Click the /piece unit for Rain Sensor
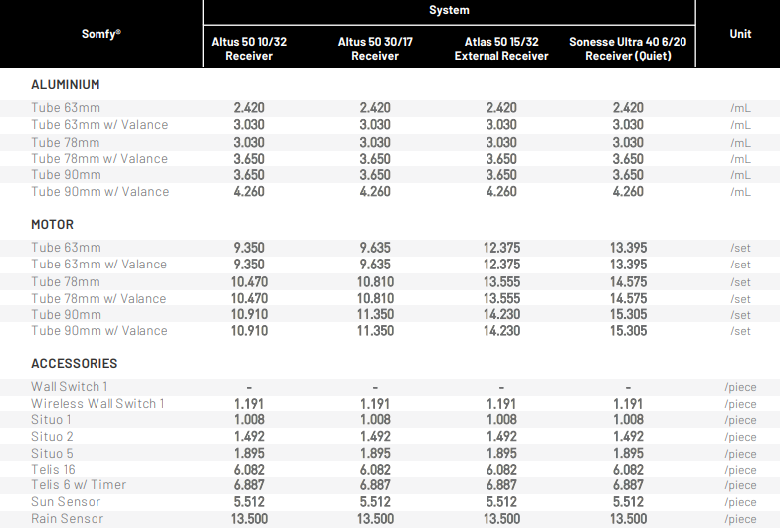This screenshot has height=532, width=780. pos(740,519)
